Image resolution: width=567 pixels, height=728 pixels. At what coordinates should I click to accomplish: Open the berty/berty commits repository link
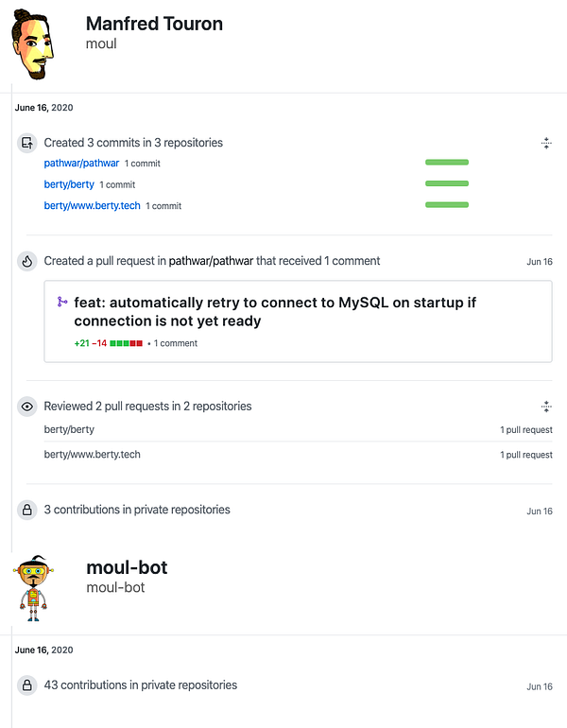(x=69, y=184)
